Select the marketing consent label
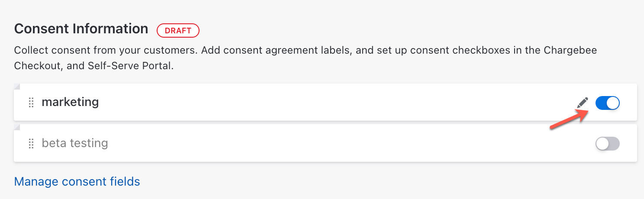This screenshot has width=644, height=199. (70, 102)
